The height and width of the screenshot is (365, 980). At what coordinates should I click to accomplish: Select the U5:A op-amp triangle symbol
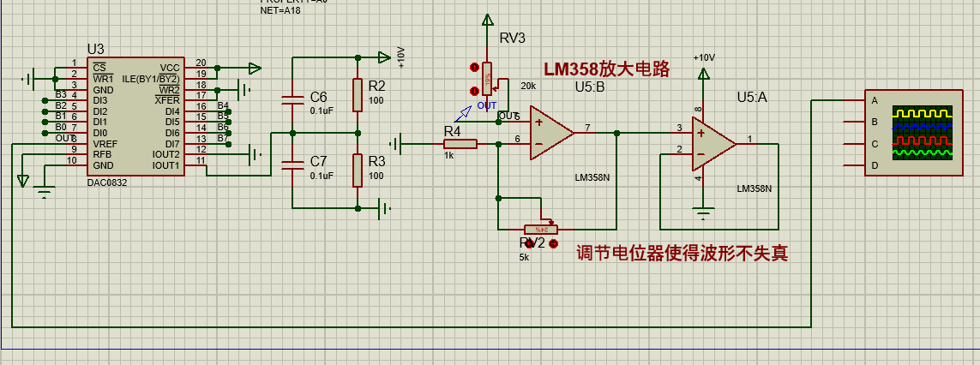(x=713, y=144)
